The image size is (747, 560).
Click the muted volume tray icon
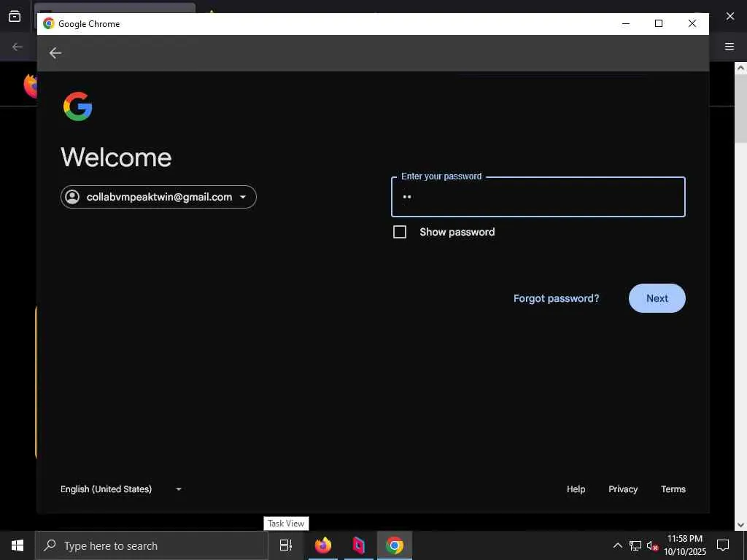(x=652, y=545)
